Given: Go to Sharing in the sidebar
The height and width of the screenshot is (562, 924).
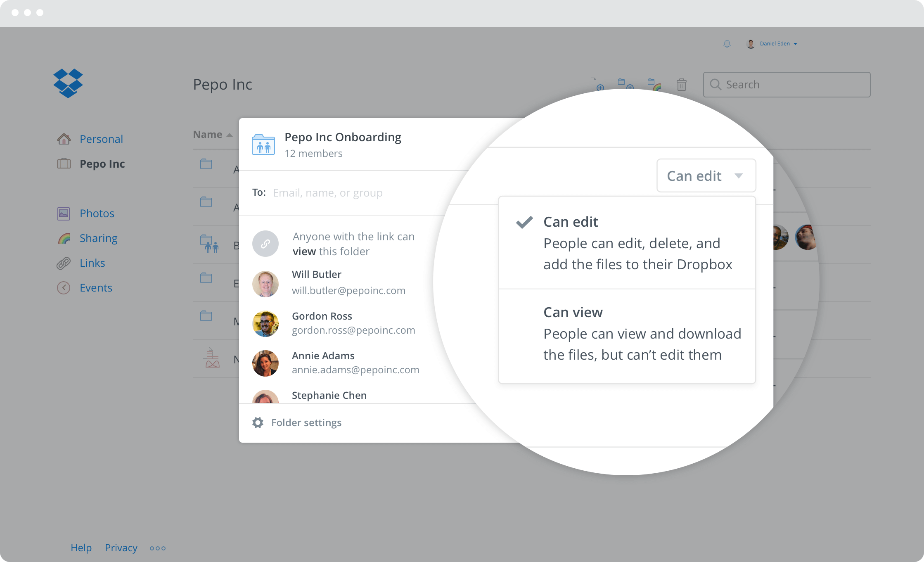Looking at the screenshot, I should pos(98,238).
